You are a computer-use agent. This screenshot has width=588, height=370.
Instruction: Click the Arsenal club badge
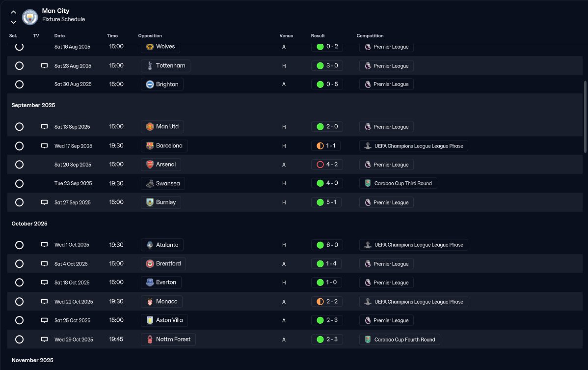click(x=150, y=164)
